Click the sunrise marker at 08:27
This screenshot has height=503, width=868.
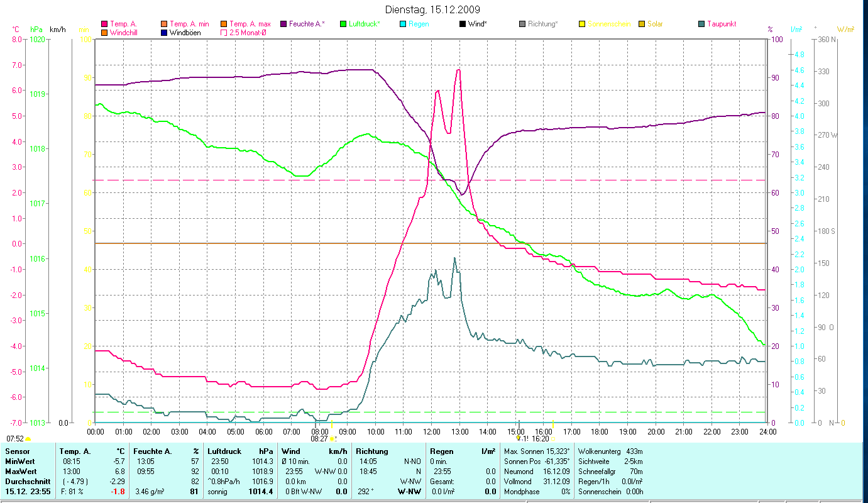(332, 438)
